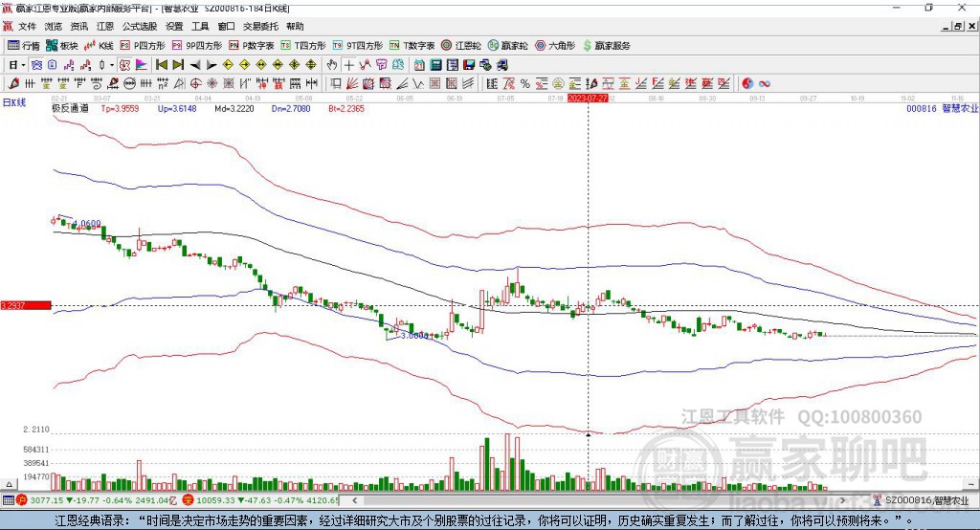This screenshot has height=530, width=980.
Task: Open the 资讯 menu
Action: coord(78,26)
